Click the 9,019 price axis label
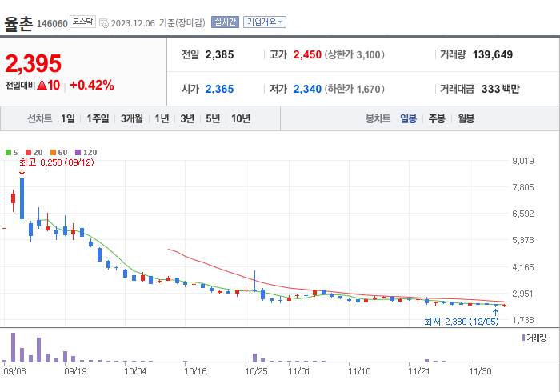 [x=523, y=161]
